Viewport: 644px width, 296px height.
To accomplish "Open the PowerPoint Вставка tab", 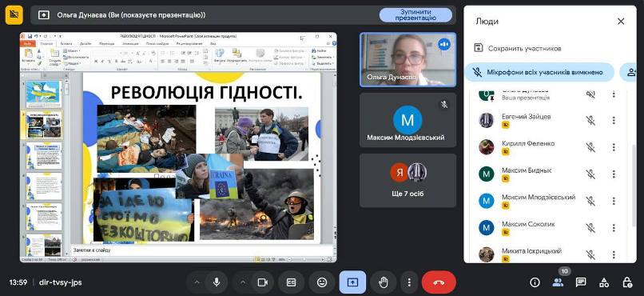I will pyautogui.click(x=66, y=43).
